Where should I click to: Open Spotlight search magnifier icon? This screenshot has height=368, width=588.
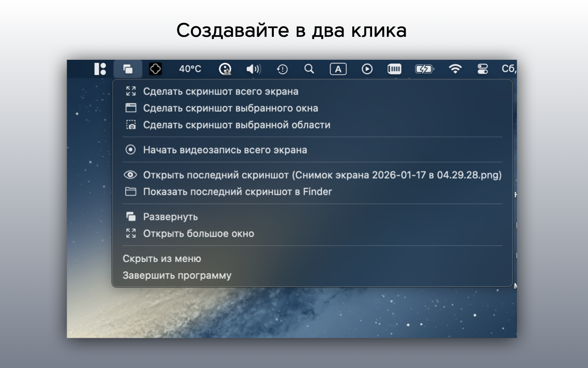[x=309, y=69]
